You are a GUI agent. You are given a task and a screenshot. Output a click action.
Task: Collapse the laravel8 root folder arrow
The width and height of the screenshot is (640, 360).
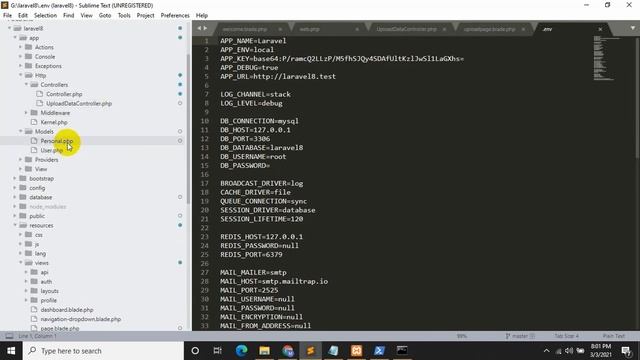pos(9,28)
